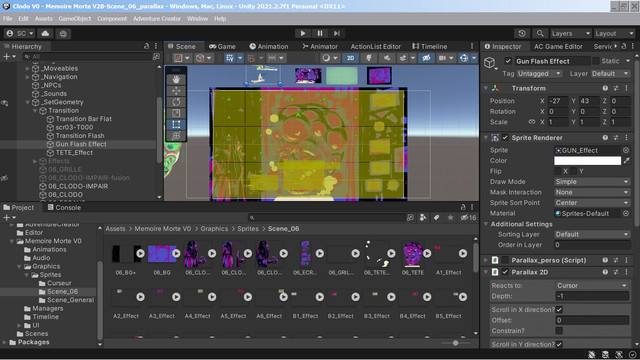Open sprite object picker for GUN_Effect

click(x=626, y=150)
